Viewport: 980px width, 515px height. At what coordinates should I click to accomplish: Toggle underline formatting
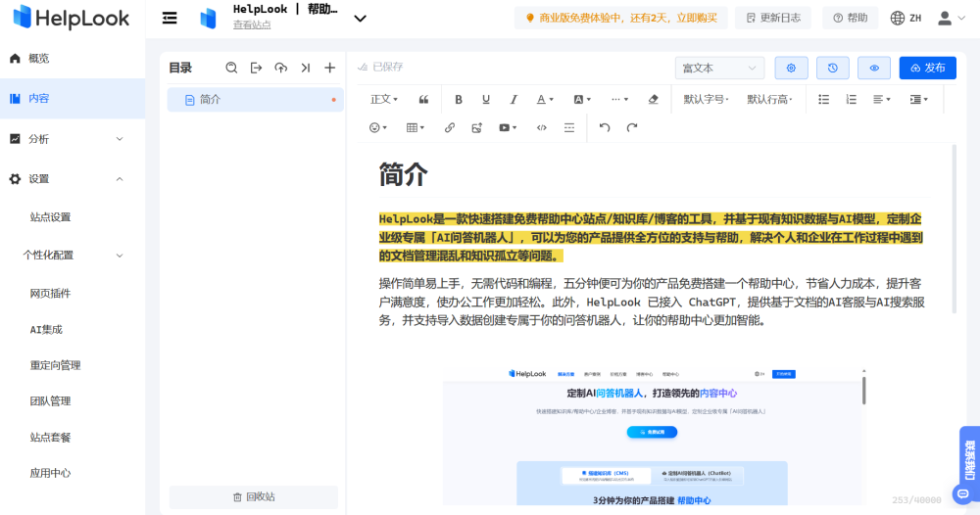(x=486, y=99)
